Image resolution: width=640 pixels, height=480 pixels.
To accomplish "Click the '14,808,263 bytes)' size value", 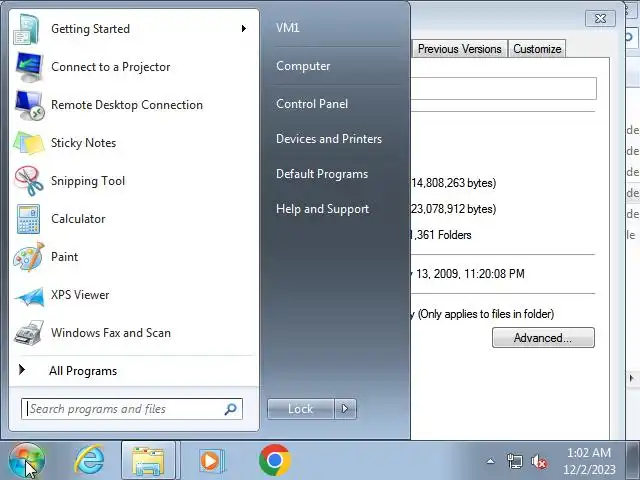I will pyautogui.click(x=453, y=183).
